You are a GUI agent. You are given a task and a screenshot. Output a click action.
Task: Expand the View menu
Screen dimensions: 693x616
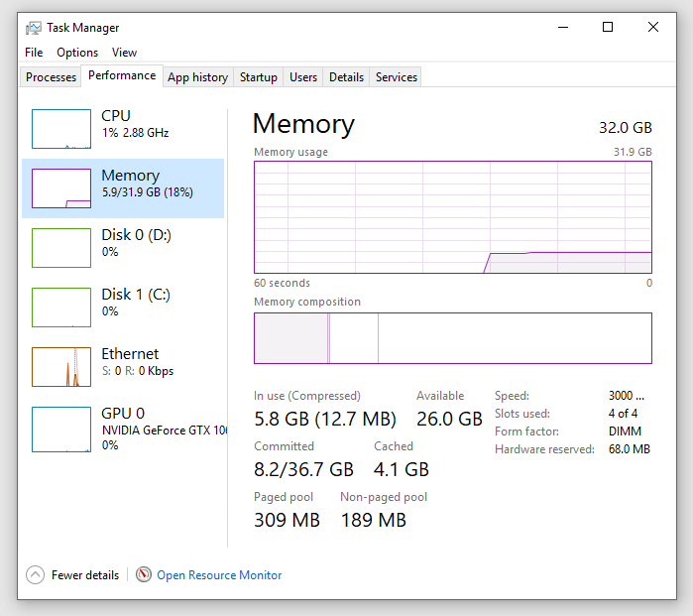coord(124,53)
